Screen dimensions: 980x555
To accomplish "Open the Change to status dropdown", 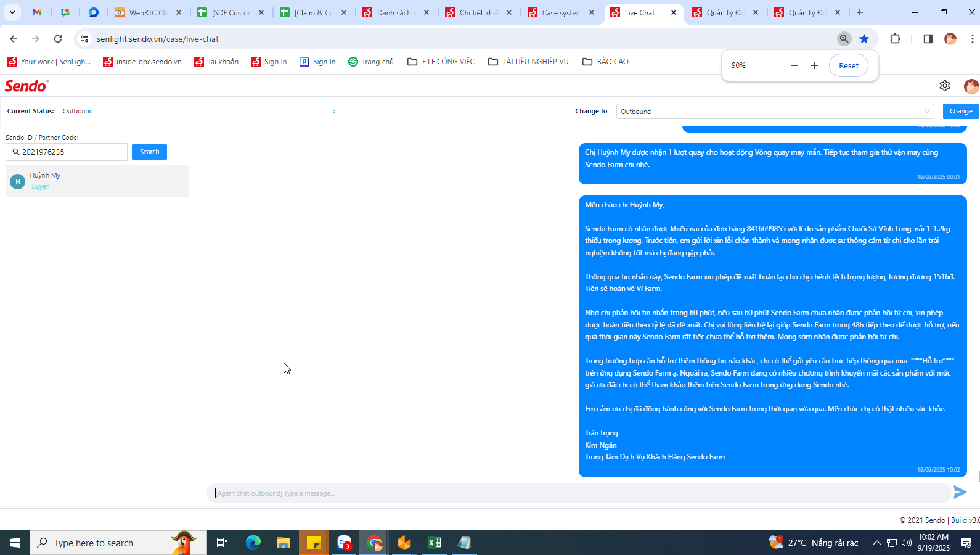I will (775, 111).
